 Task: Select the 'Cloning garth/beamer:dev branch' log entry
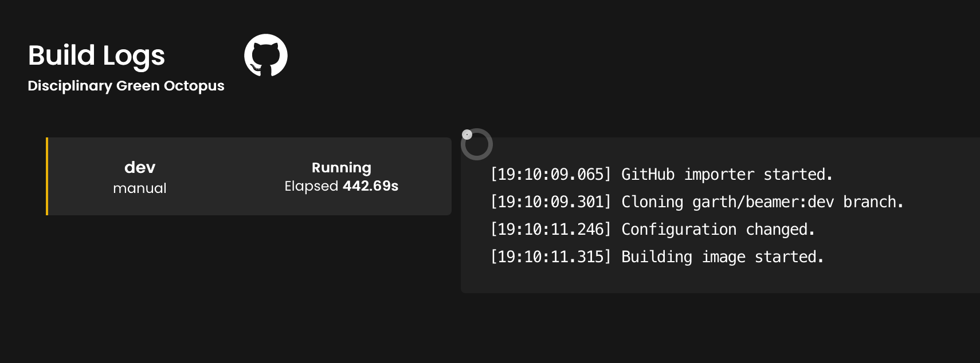coord(697,202)
